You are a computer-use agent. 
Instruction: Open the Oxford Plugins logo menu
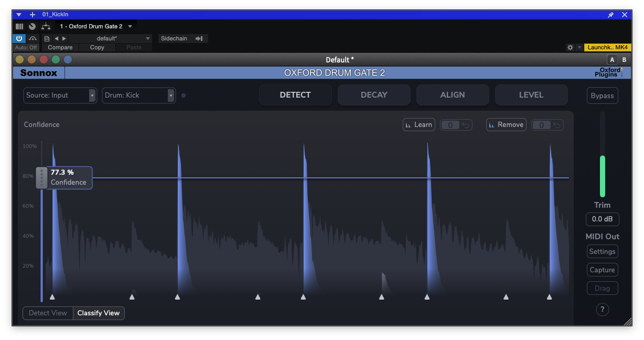[608, 72]
